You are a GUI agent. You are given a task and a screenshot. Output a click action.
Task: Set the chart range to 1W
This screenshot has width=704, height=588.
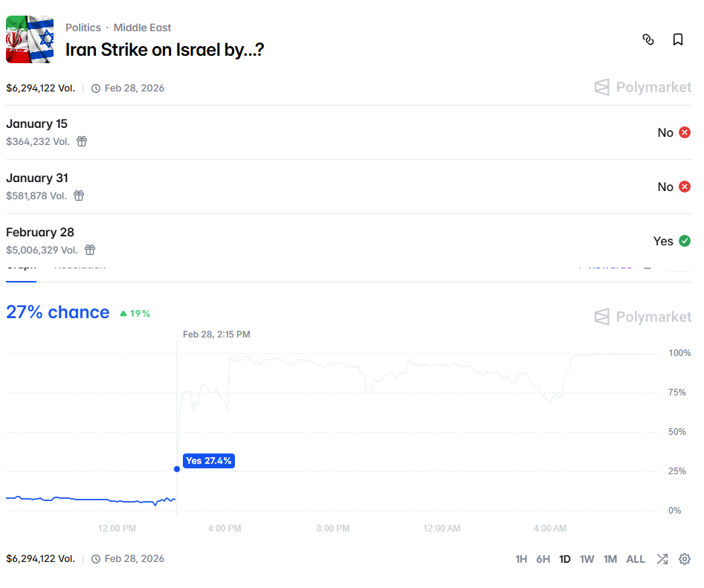coord(587,559)
